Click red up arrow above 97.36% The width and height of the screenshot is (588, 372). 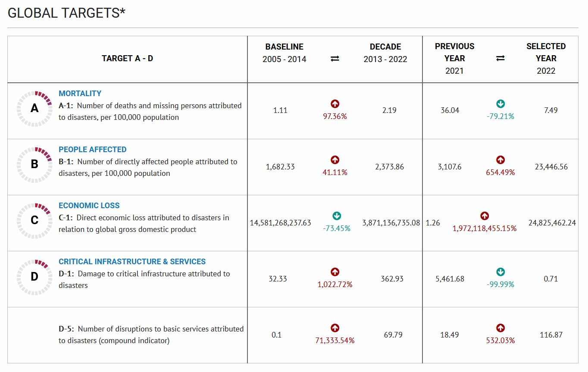tap(335, 103)
